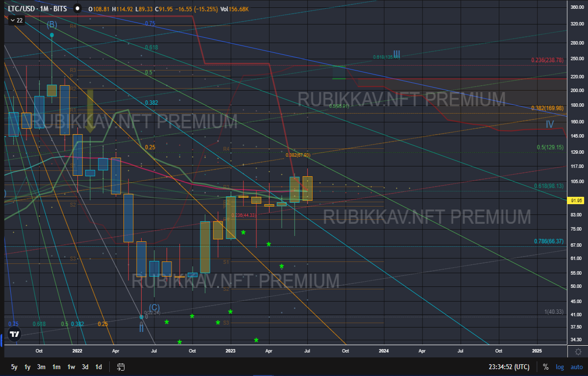
Task: Click the 2025 label on time axis
Action: point(537,351)
